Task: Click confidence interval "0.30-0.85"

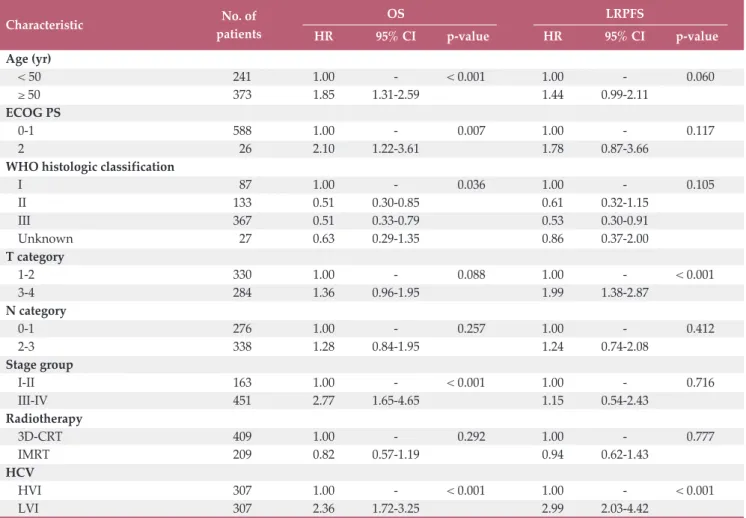Action: (396, 203)
